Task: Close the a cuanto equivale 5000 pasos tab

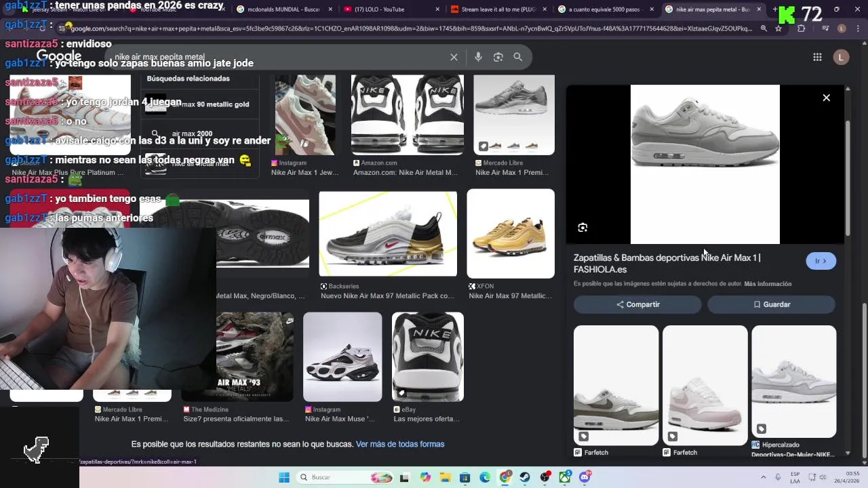Action: 652,9
